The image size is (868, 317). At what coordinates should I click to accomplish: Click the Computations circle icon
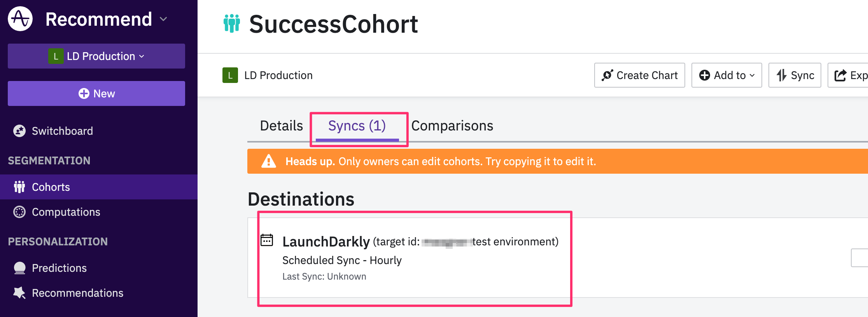point(19,212)
